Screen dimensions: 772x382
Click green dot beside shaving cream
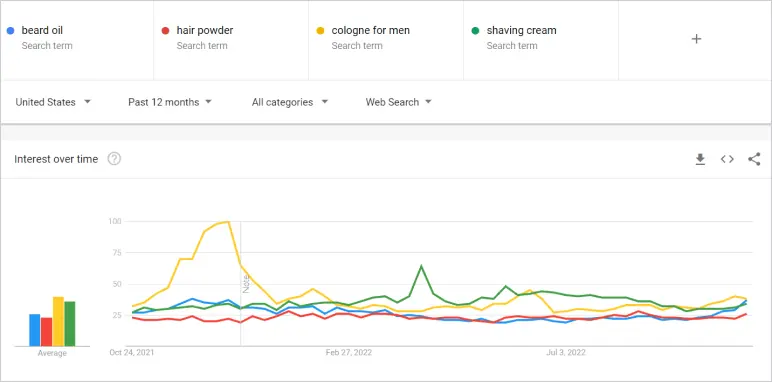(476, 31)
